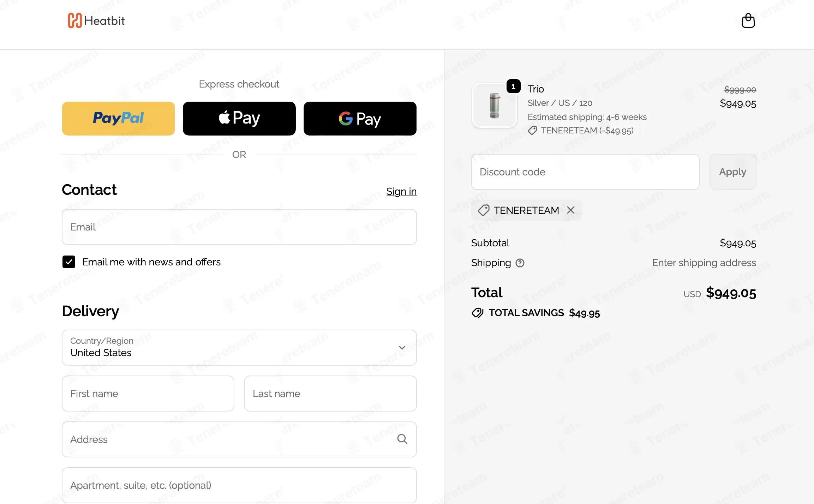Click the Total Savings tag icon

click(478, 313)
